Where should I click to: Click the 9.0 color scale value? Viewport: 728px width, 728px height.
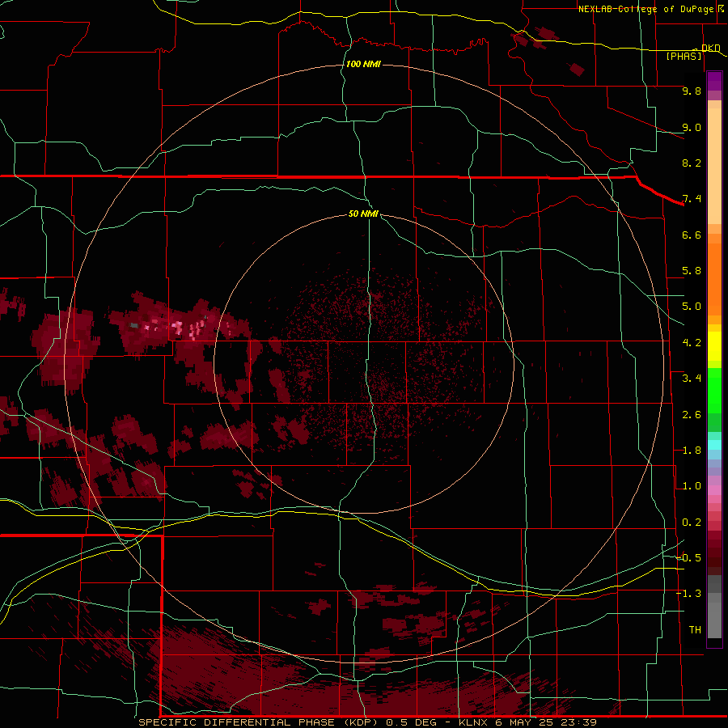692,127
